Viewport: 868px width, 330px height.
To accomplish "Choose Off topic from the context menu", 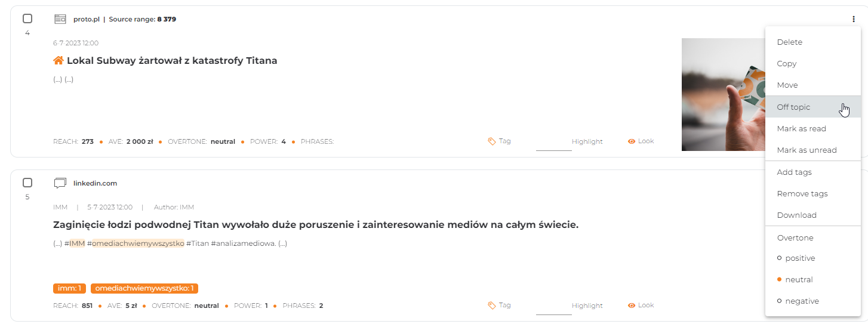I will (x=812, y=107).
